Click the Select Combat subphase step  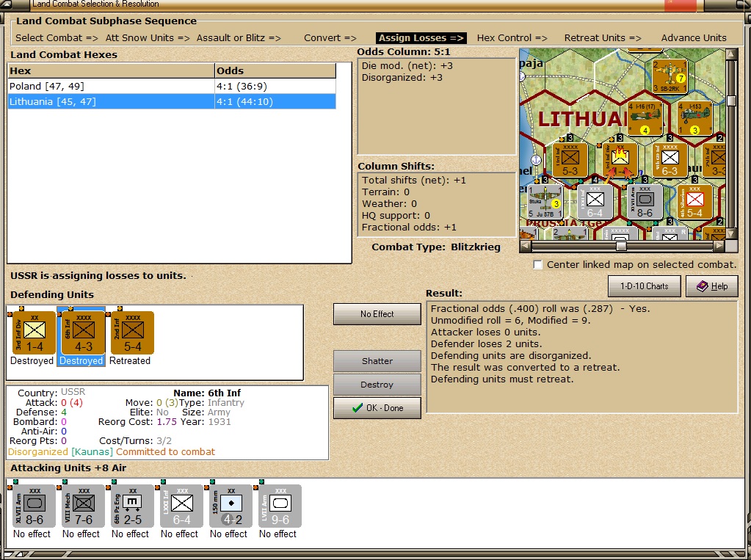[57, 38]
